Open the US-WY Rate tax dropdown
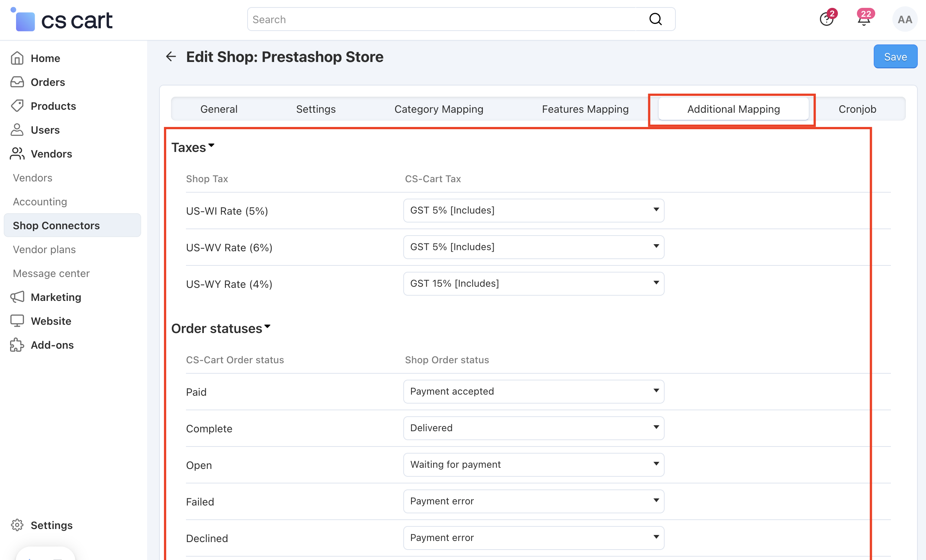Image resolution: width=926 pixels, height=560 pixels. (534, 283)
